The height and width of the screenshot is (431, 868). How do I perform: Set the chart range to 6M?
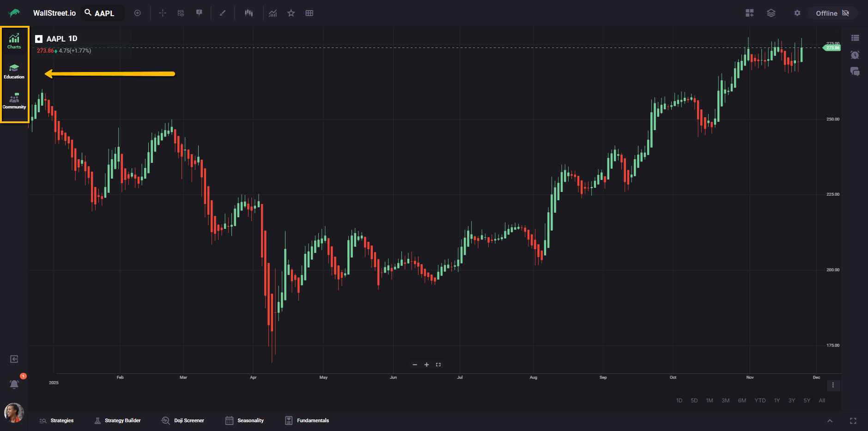(742, 401)
